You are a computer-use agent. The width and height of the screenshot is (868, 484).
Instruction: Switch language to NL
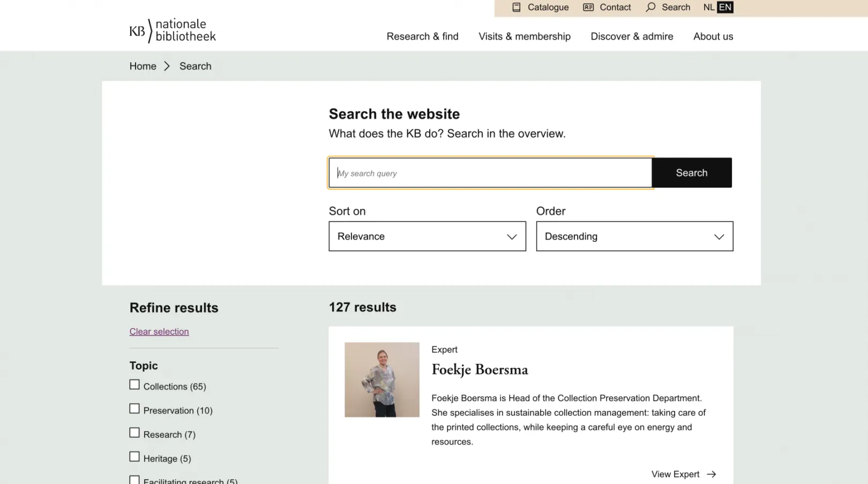pos(709,8)
